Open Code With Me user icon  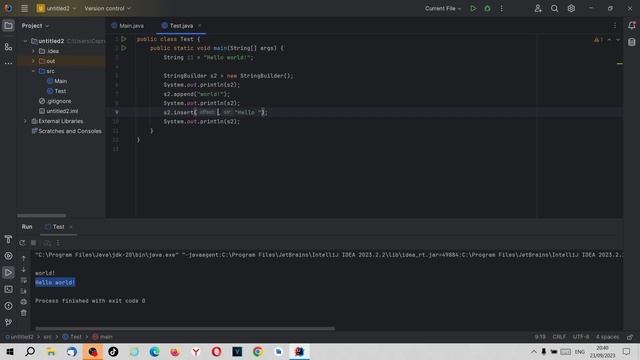click(x=538, y=8)
